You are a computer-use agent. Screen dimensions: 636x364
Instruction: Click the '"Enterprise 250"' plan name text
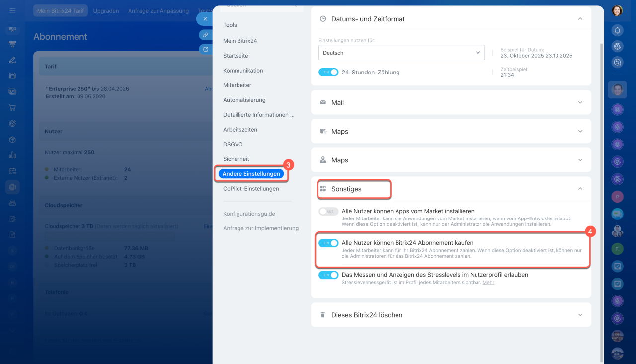pyautogui.click(x=68, y=89)
